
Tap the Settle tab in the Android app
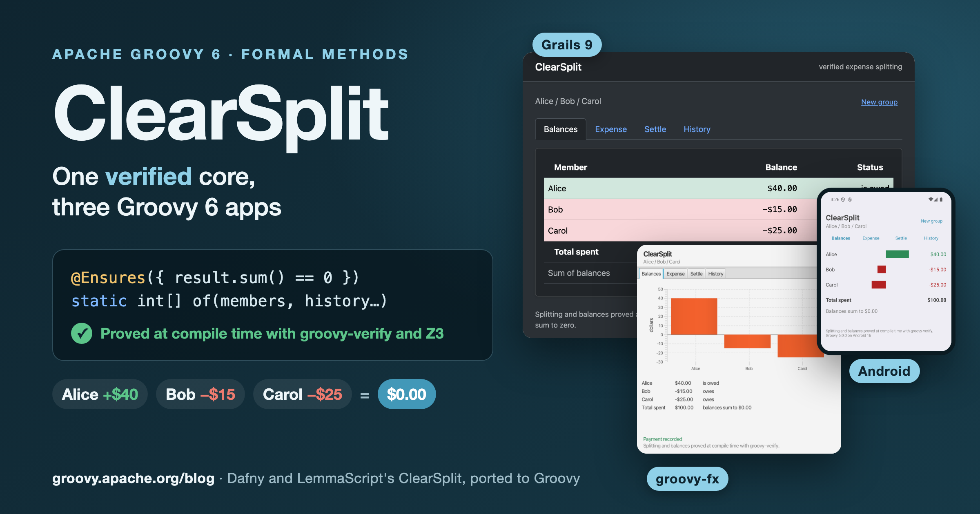(x=901, y=238)
